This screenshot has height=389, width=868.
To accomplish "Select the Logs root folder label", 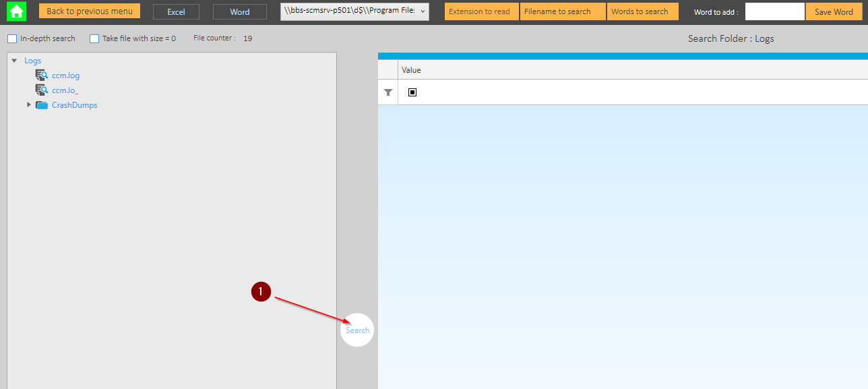I will click(x=32, y=61).
